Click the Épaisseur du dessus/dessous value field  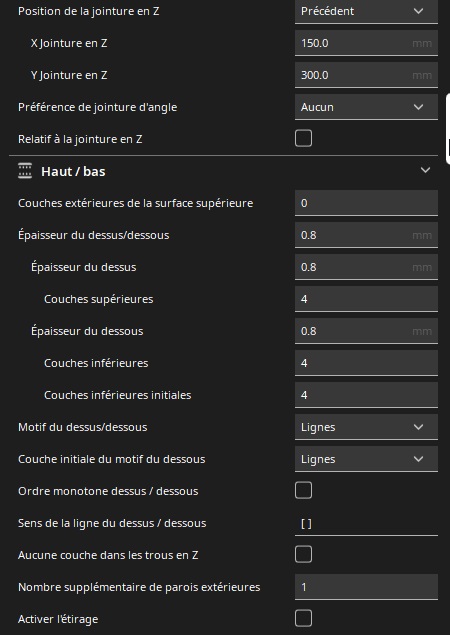(x=366, y=235)
